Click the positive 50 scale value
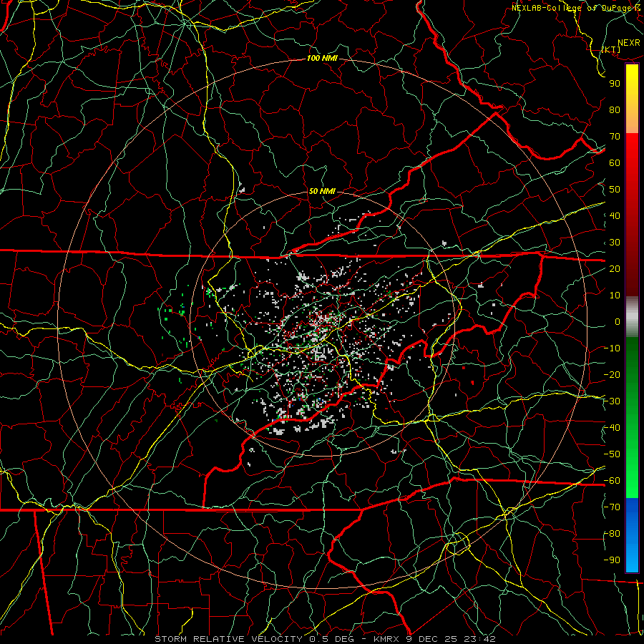Screen dimensions: 644x644 (x=615, y=190)
